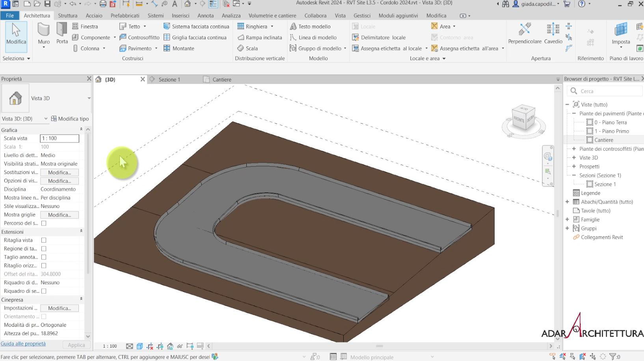
Task: Expand Viste 3D in the project browser
Action: [573, 157]
